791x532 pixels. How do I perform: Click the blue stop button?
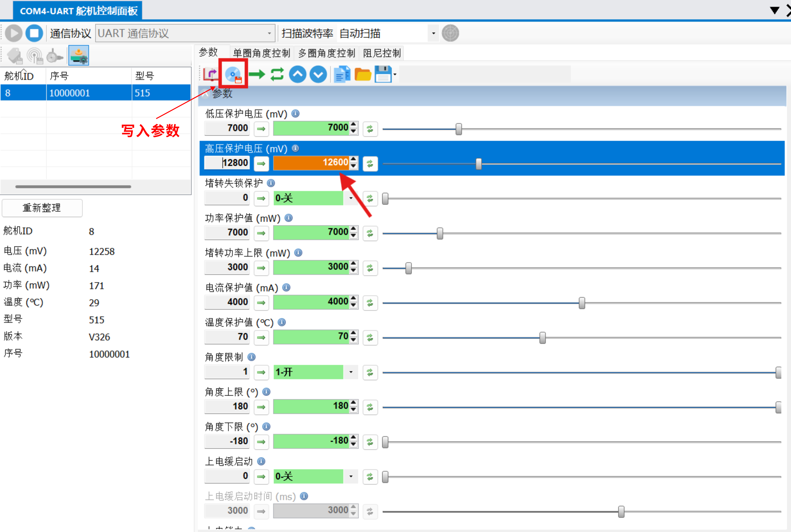(x=34, y=33)
